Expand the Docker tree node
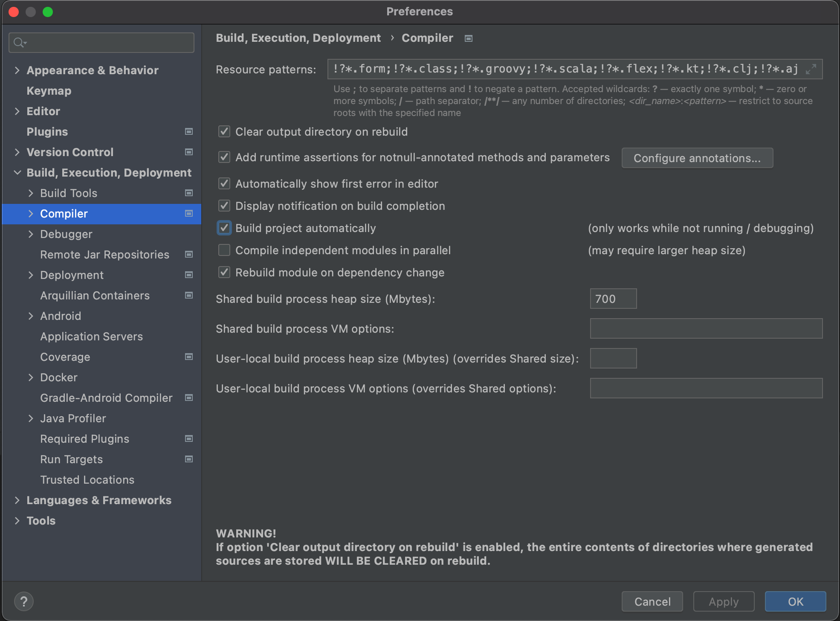Viewport: 840px width, 621px height. tap(31, 377)
